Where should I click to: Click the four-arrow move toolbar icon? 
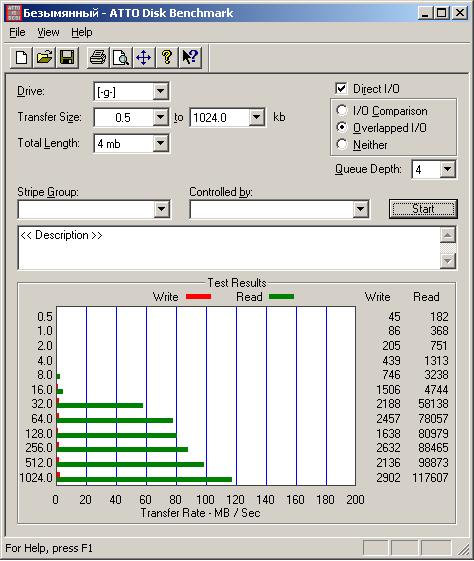(x=143, y=57)
